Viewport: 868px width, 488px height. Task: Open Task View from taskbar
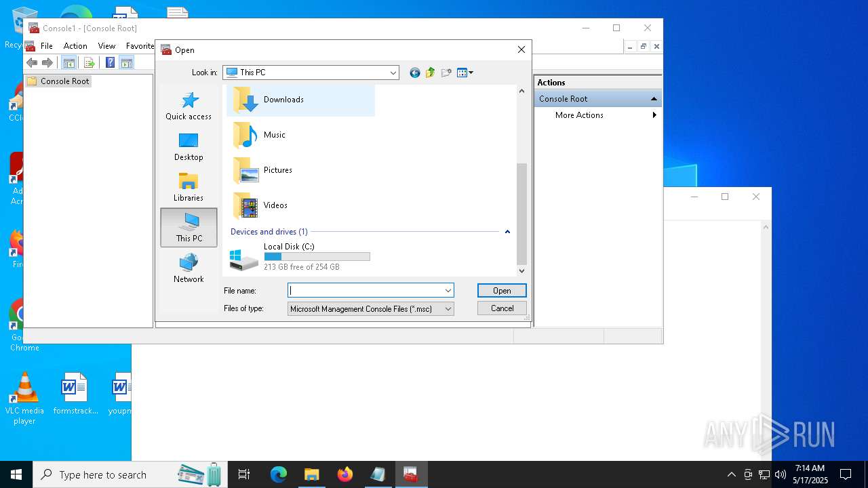[244, 474]
